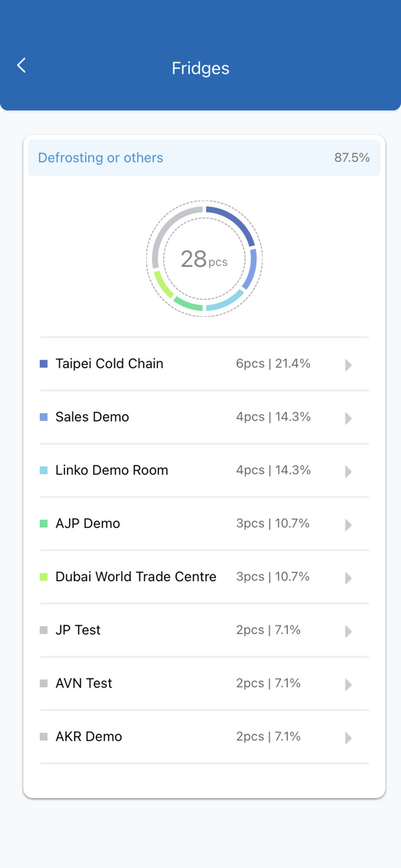The width and height of the screenshot is (401, 868).
Task: Expand AKR Demo row arrow
Action: tap(348, 738)
